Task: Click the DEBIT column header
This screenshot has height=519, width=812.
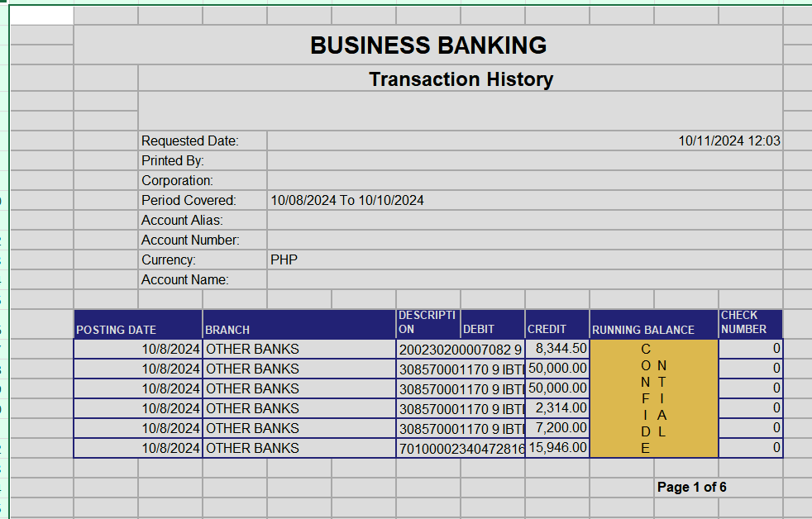Action: pos(493,325)
